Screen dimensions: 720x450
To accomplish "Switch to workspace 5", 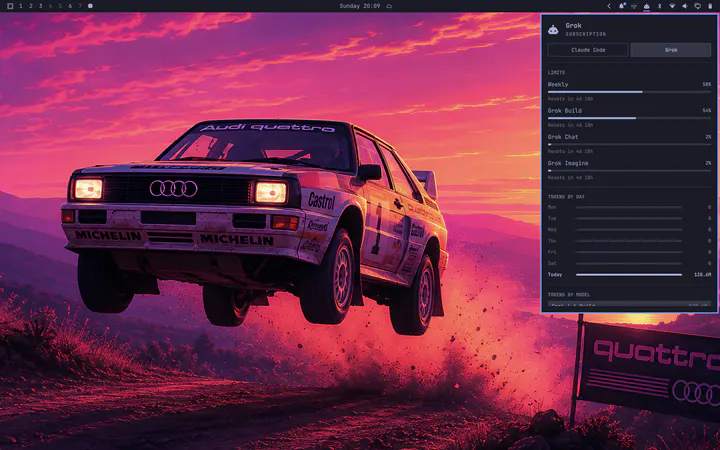I will 60,6.
